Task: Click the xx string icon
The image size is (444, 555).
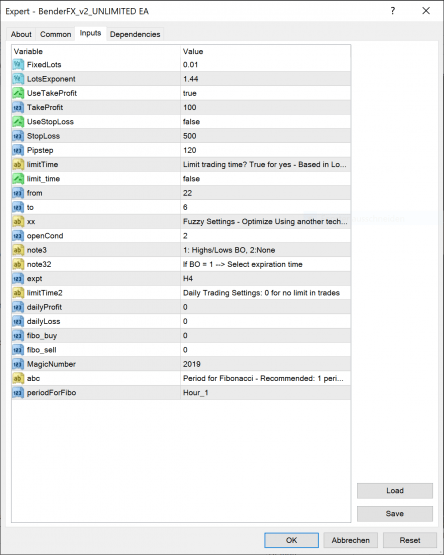Action: 18,222
